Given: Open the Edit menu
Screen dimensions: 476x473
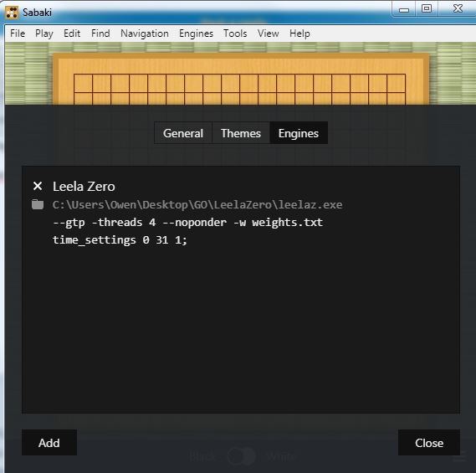Looking at the screenshot, I should pos(72,33).
